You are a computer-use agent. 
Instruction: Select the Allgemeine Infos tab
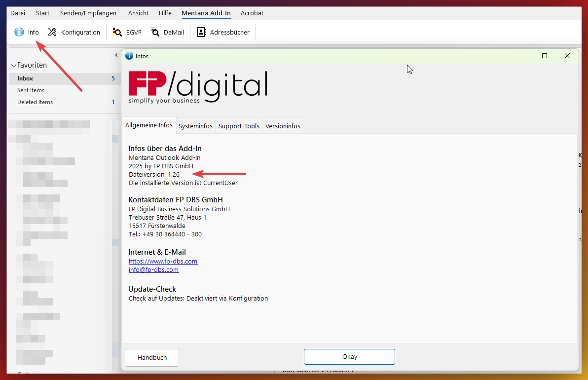point(149,125)
